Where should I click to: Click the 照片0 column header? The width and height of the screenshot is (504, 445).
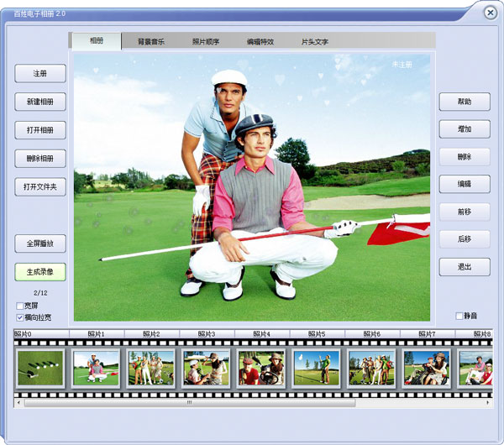[x=41, y=334]
